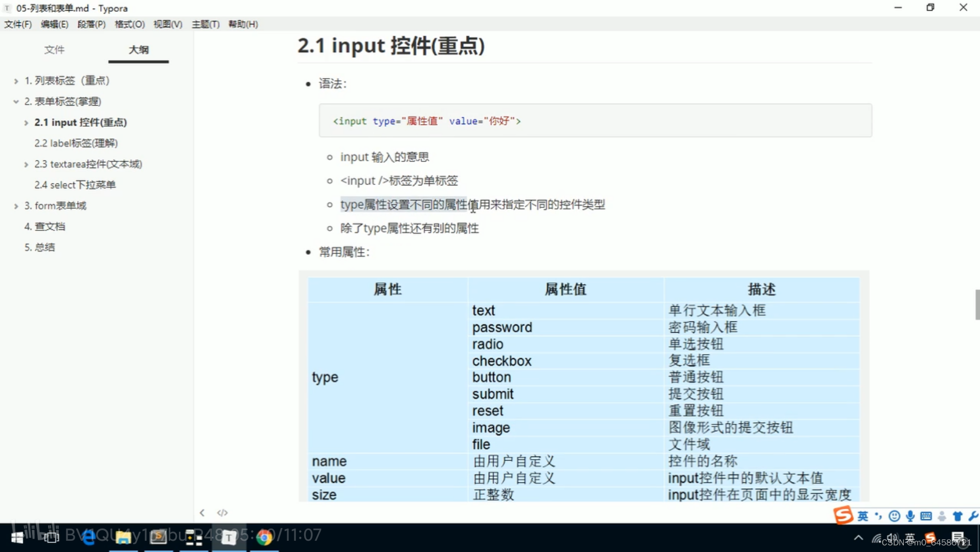The image size is (980, 552).
Task: Jump to 2.4 select下拉菜单 in outline
Action: (x=75, y=185)
